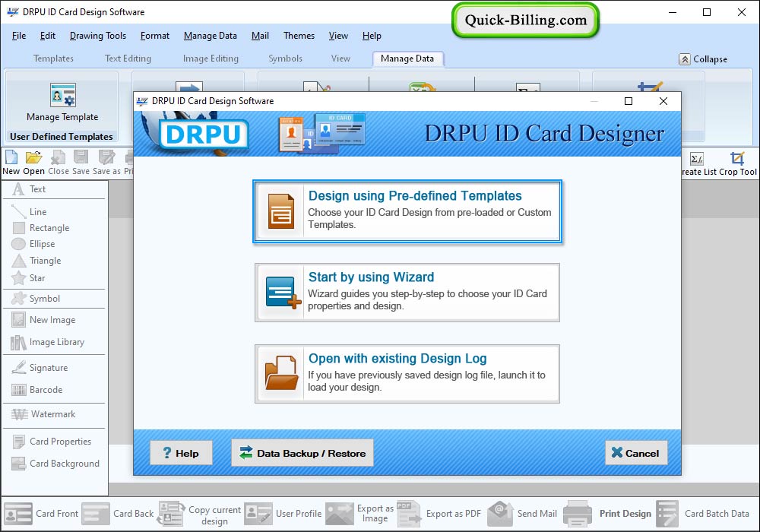Click the User Defined Templates label
760x532 pixels.
62,137
